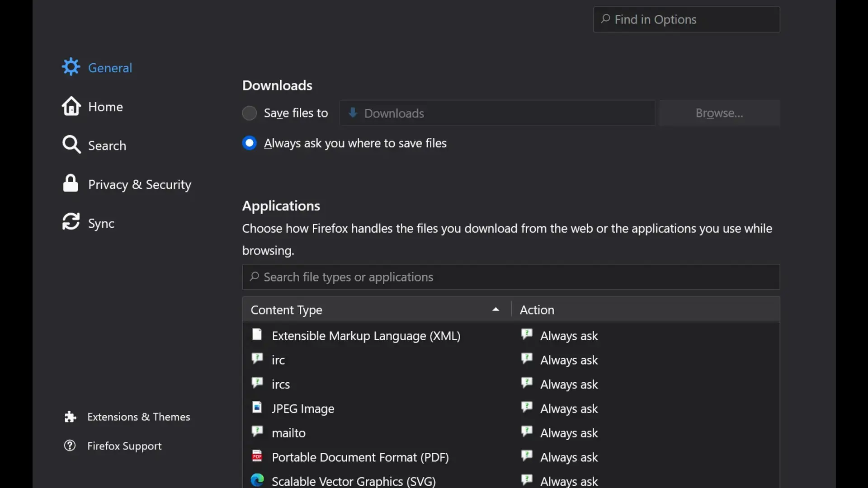868x488 pixels.
Task: Click the Action column header
Action: (x=646, y=310)
